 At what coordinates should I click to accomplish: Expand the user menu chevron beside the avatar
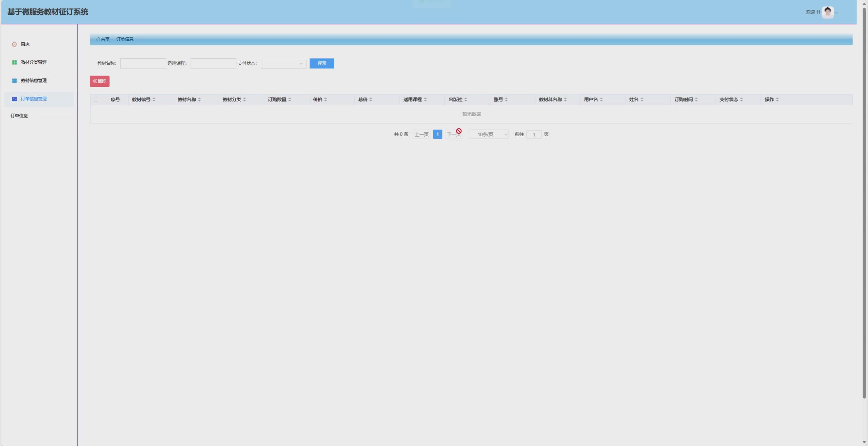836,13
